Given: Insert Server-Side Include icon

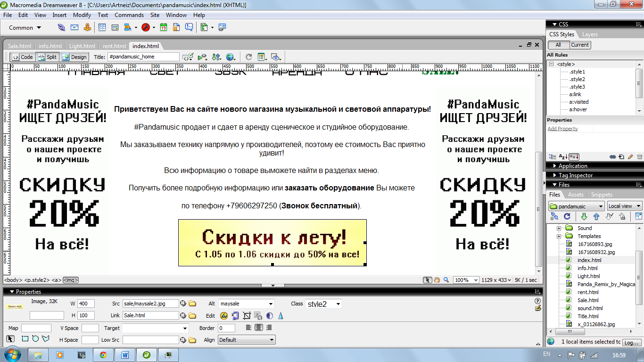Looking at the screenshot, I should pyautogui.click(x=176, y=27).
